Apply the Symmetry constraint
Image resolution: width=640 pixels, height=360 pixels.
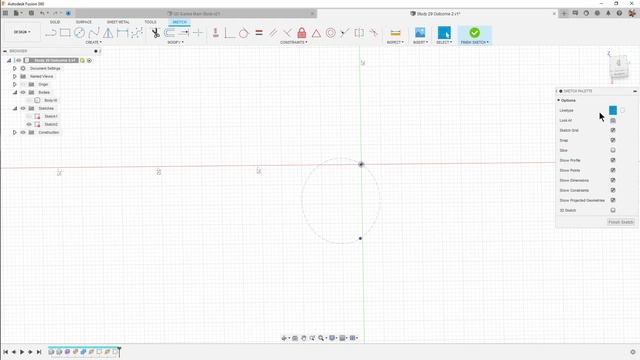[x=359, y=33]
